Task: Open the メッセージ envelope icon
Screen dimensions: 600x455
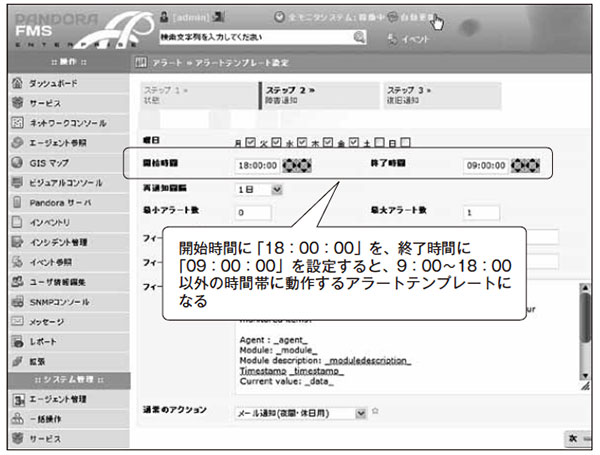Action: [17, 321]
